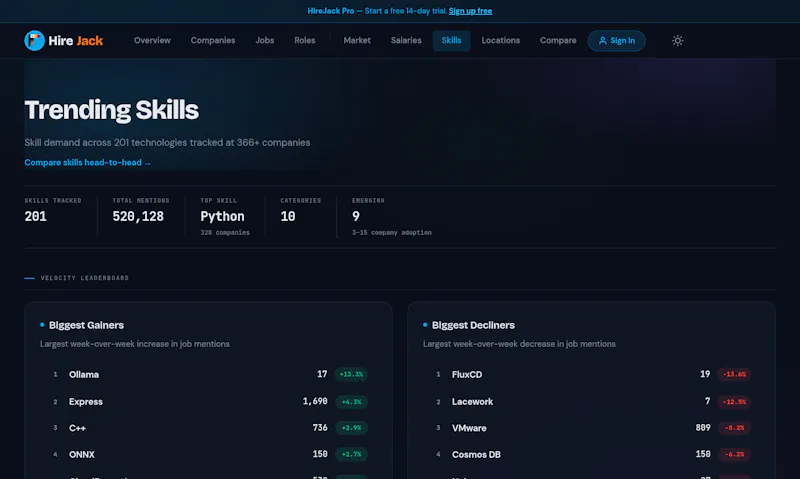Open the Companies nav item
This screenshot has width=800, height=479.
coord(213,40)
